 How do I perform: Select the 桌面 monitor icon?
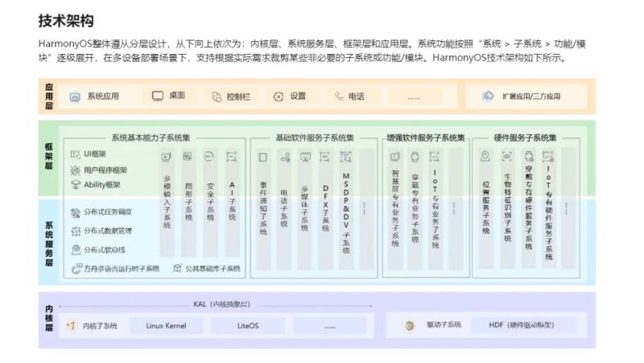[158, 96]
